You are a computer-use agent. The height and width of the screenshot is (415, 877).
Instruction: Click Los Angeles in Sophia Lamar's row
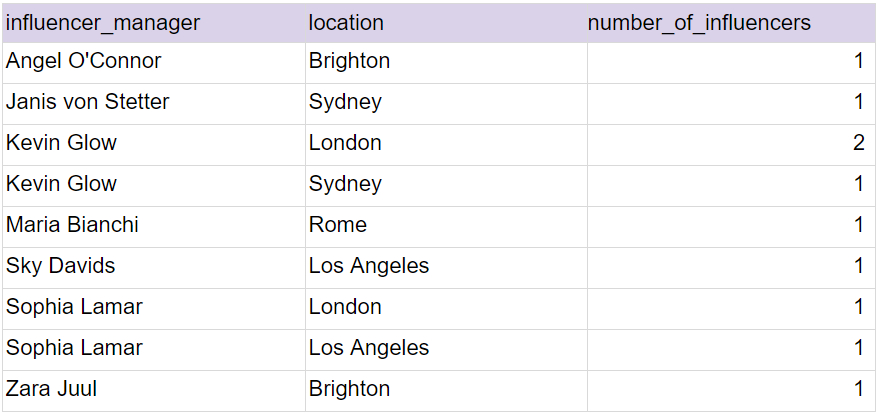369,348
